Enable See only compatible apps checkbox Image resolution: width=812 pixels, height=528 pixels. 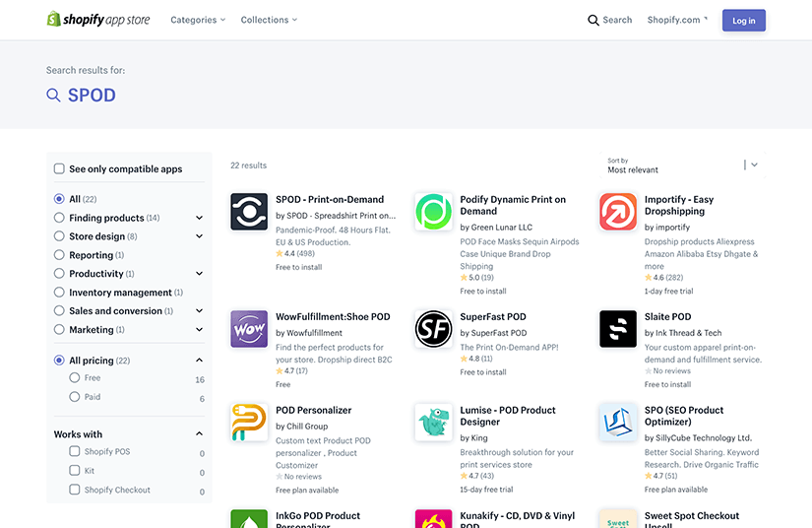coord(60,169)
